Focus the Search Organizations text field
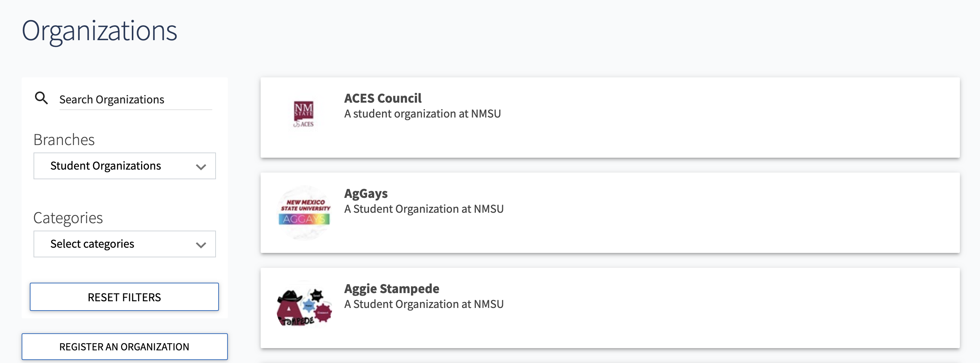Viewport: 980px width, 363px height. (135, 100)
